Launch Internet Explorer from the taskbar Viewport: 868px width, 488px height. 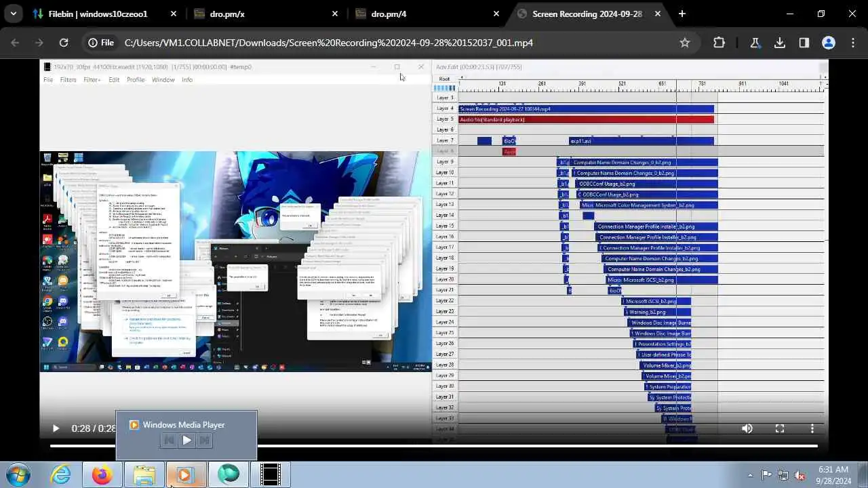coord(61,474)
